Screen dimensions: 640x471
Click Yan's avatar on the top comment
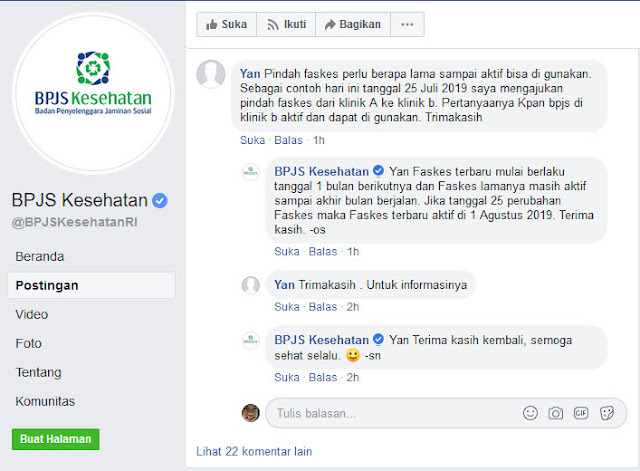tap(211, 74)
